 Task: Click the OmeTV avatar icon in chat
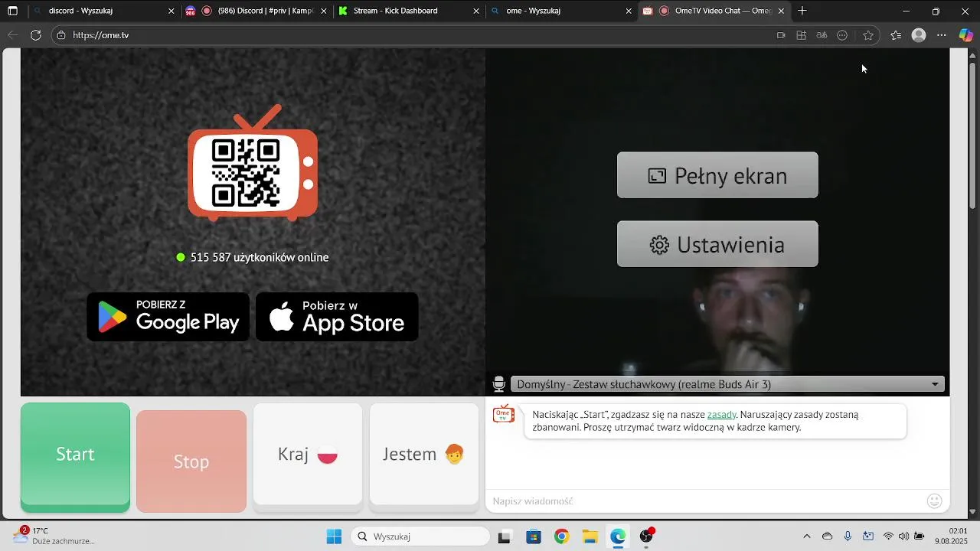[503, 414]
